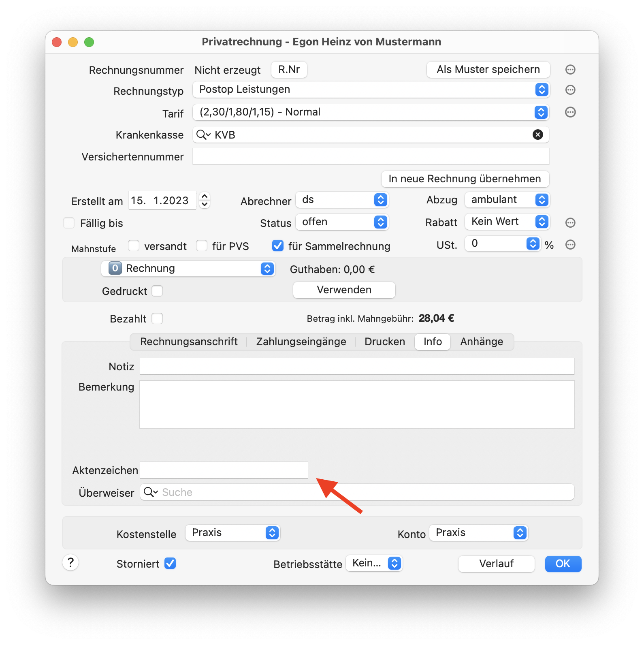Image resolution: width=644 pixels, height=645 pixels.
Task: Click the Erstellt am date stepper arrows
Action: point(205,200)
